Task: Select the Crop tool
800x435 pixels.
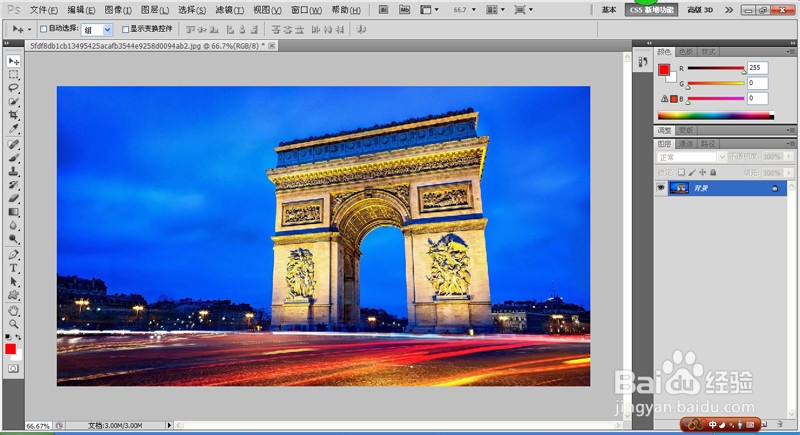Action: pos(13,114)
